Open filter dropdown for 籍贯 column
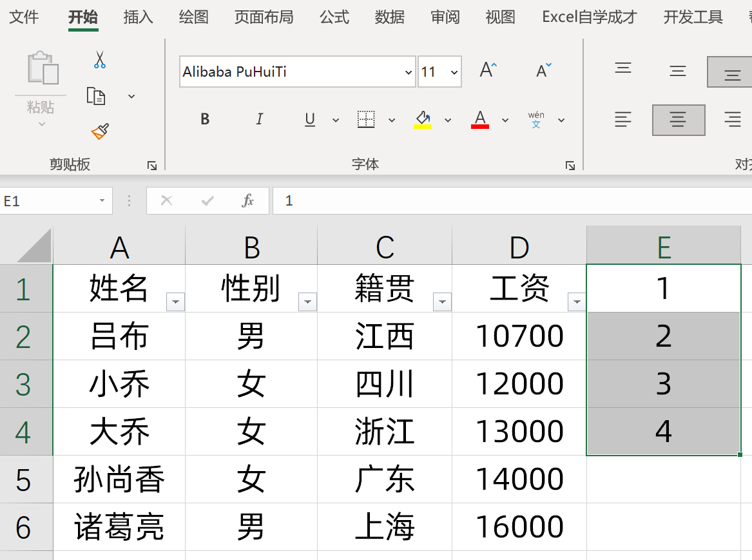Screen dimensions: 752x560 tap(442, 302)
